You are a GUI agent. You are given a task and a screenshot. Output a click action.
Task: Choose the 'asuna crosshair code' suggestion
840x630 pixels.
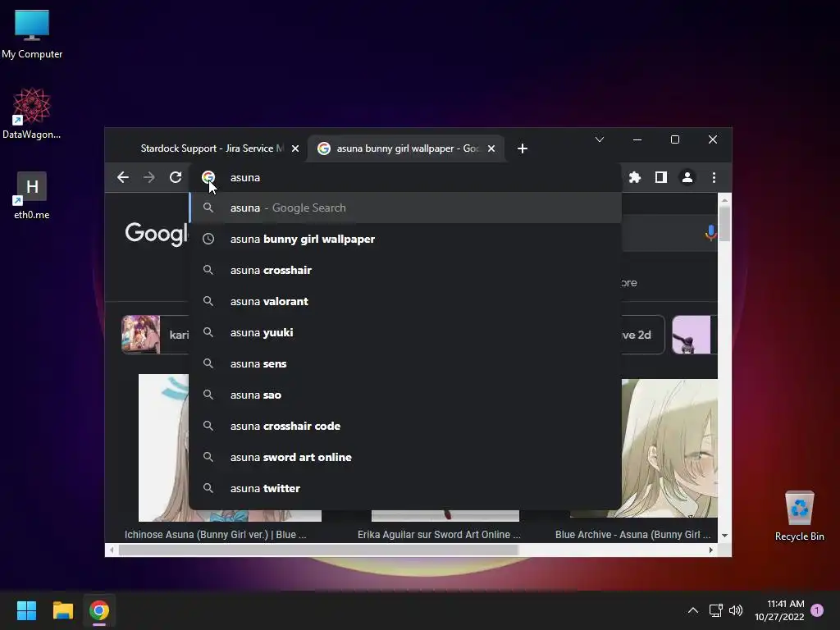tap(405, 426)
